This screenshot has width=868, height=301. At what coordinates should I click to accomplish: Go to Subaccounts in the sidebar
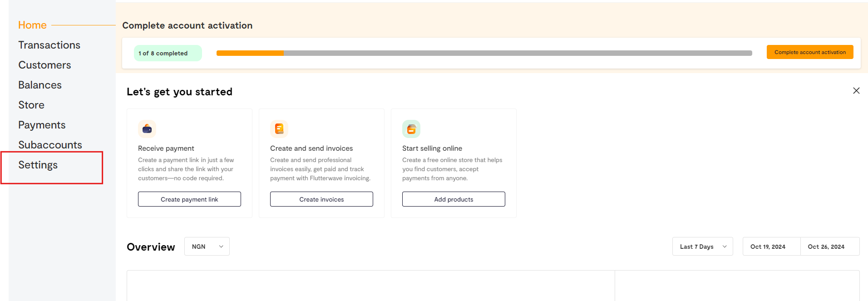pyautogui.click(x=50, y=145)
